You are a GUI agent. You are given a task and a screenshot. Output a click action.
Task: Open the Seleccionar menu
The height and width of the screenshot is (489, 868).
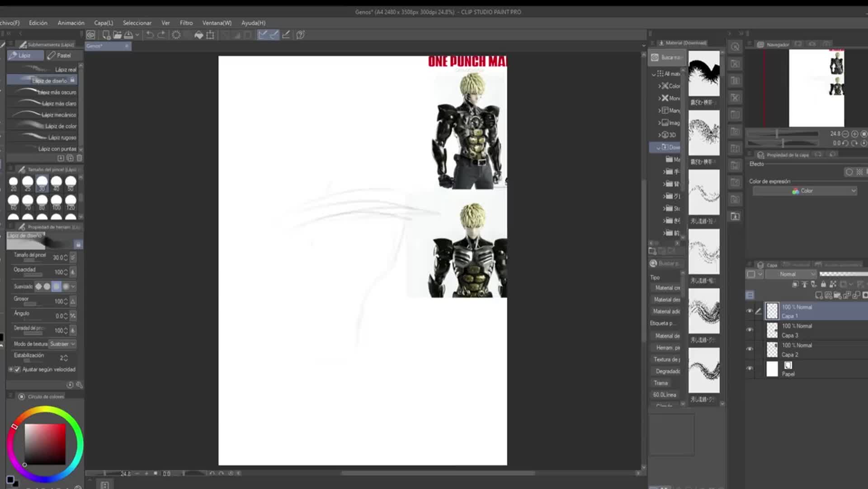[137, 23]
